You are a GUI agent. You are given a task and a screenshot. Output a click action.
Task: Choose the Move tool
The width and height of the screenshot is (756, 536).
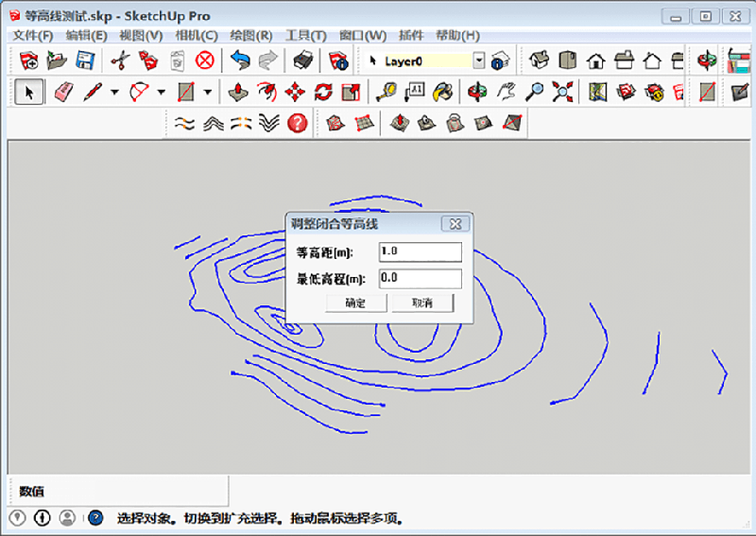[295, 92]
